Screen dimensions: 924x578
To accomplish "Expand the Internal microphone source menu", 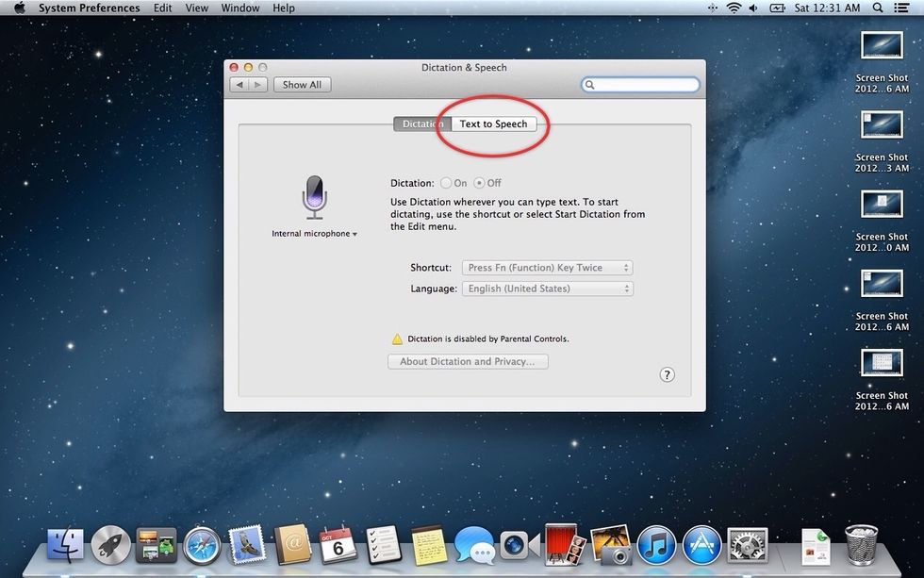I will click(x=314, y=234).
